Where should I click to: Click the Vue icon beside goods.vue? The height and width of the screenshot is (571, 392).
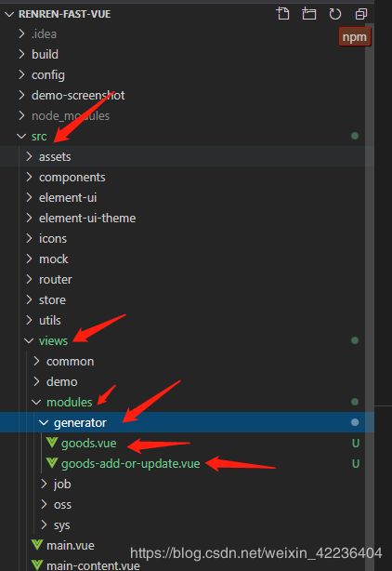[x=52, y=443]
